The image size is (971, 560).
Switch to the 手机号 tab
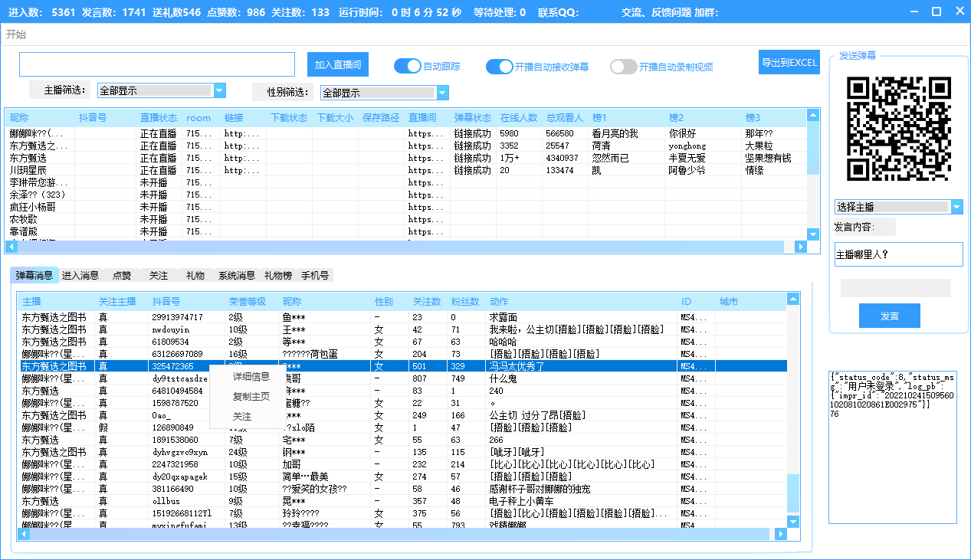[315, 275]
